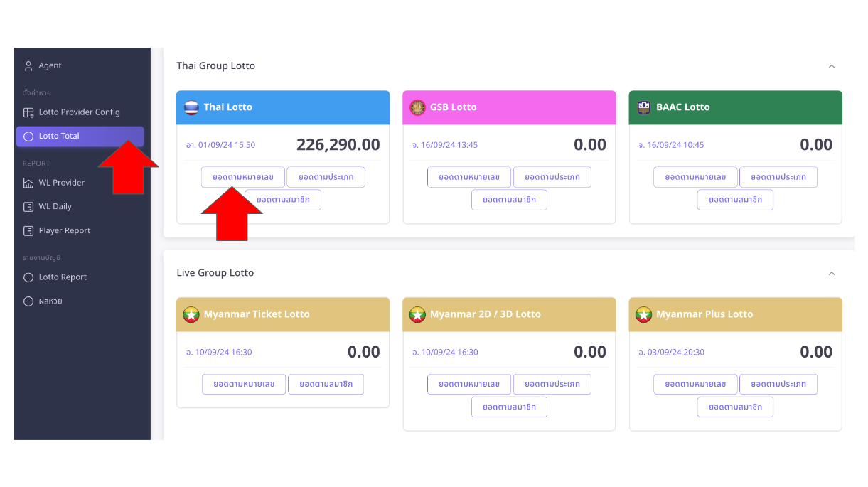Click the Myanmar Plus Lotto card header
The image size is (868, 487).
(x=735, y=314)
